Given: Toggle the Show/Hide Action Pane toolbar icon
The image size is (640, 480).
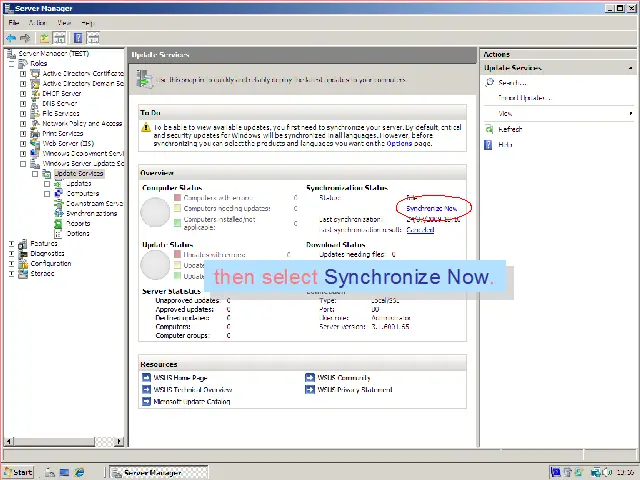Looking at the screenshot, I should [93, 38].
